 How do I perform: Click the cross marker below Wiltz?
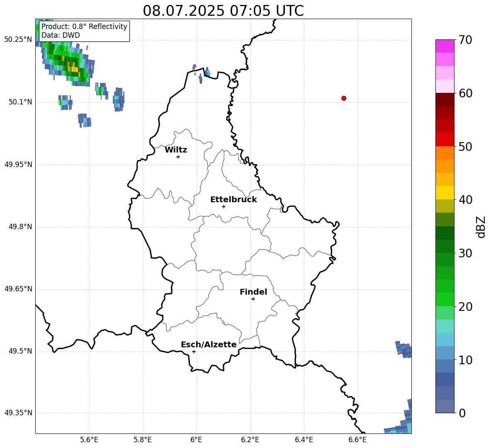pyautogui.click(x=178, y=157)
